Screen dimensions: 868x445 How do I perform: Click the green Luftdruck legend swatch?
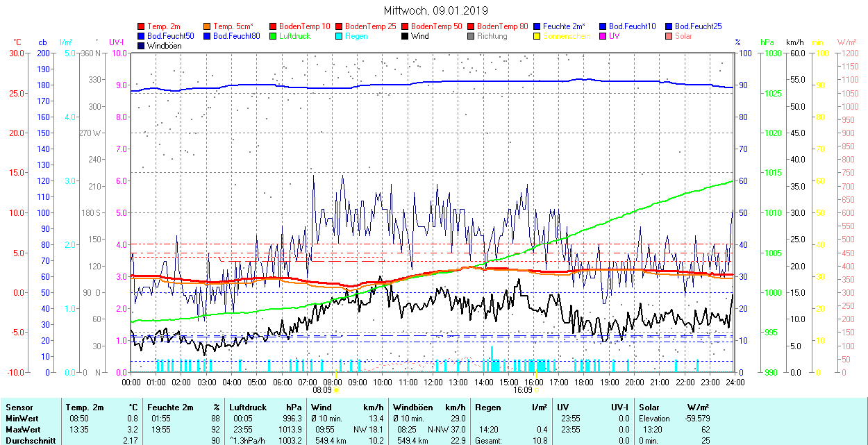pos(274,36)
